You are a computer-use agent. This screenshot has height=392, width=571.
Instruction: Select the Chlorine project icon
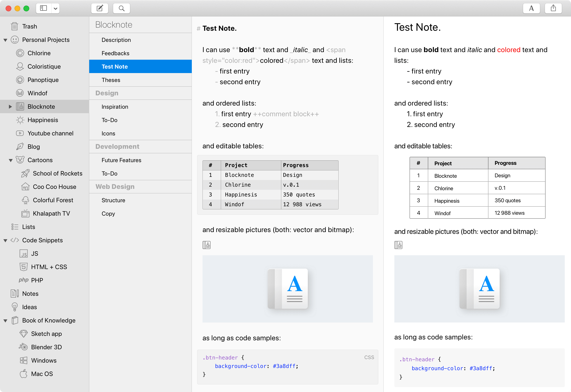point(20,53)
